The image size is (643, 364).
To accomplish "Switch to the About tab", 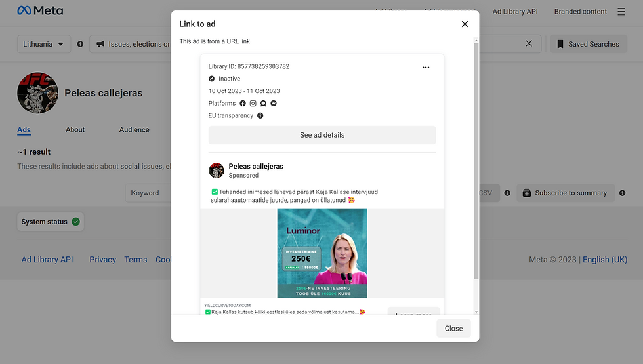I will click(x=75, y=130).
